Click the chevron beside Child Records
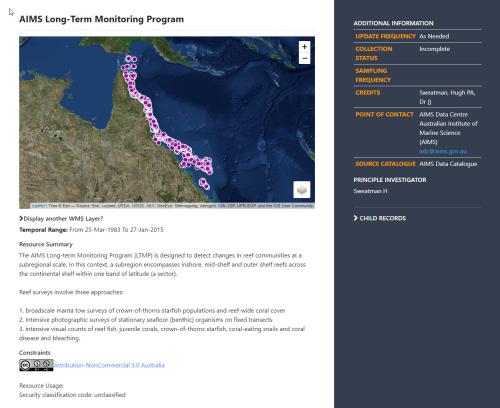 click(x=356, y=218)
